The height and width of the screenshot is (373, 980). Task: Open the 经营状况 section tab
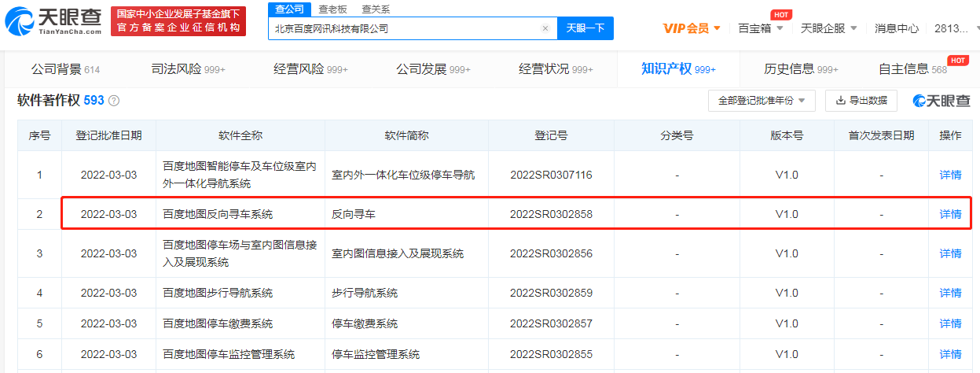(556, 69)
